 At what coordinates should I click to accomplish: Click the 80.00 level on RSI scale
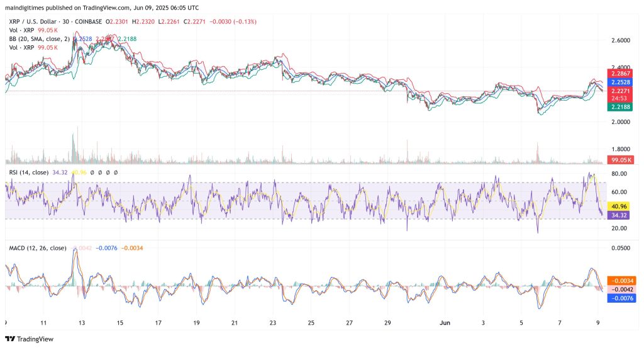click(x=619, y=174)
